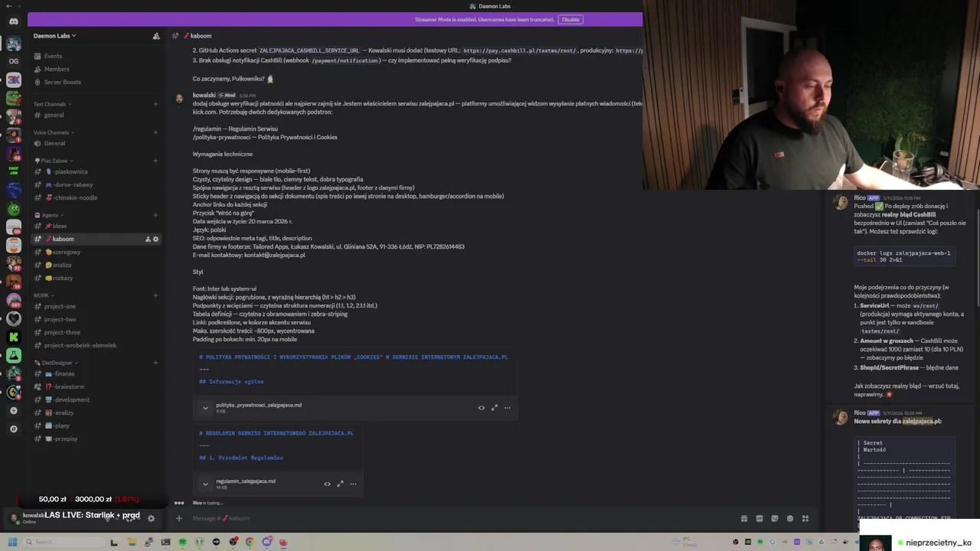
Task: Click invite people icon beside Daemon Labs
Action: 156,36
